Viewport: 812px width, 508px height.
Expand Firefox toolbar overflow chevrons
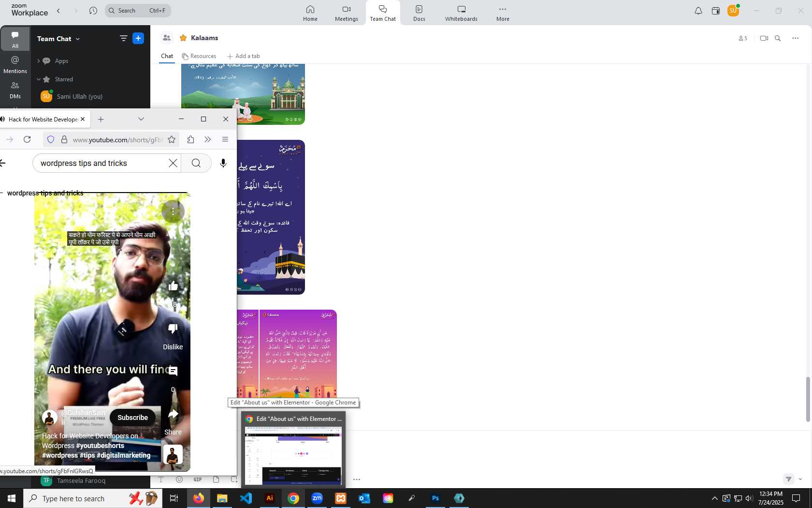coord(208,139)
